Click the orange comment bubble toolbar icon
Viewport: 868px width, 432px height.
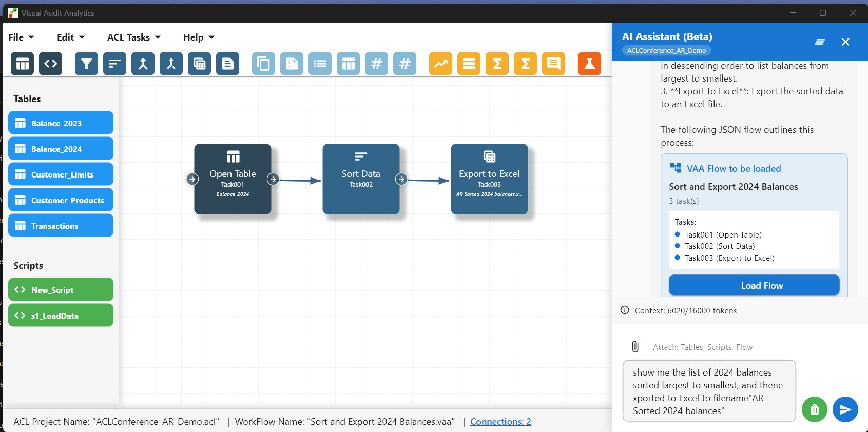point(553,64)
